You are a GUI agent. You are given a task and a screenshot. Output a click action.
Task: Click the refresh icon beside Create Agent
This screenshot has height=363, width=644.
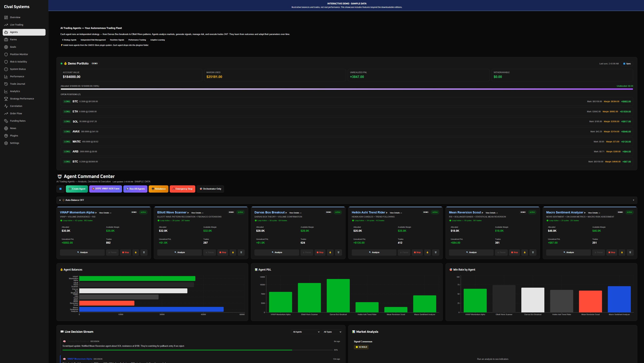pyautogui.click(x=60, y=189)
